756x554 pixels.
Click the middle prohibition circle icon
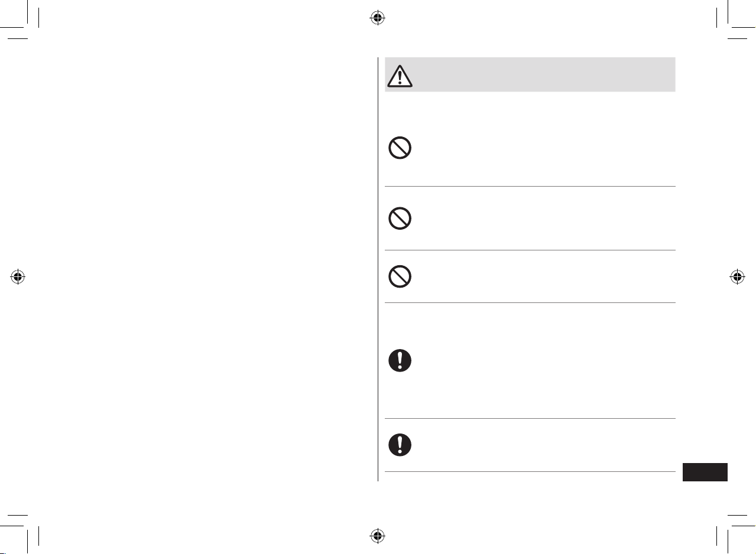pyautogui.click(x=400, y=219)
